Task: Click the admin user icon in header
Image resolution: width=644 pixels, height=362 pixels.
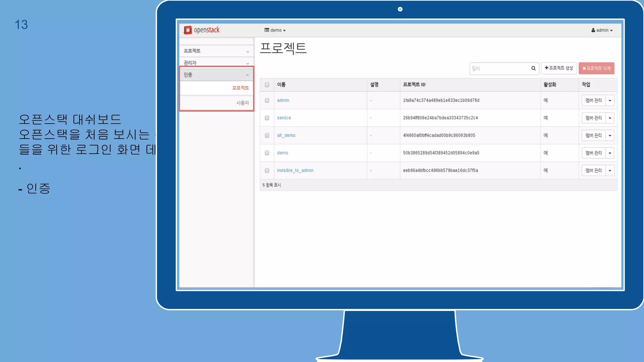Action: (x=593, y=30)
